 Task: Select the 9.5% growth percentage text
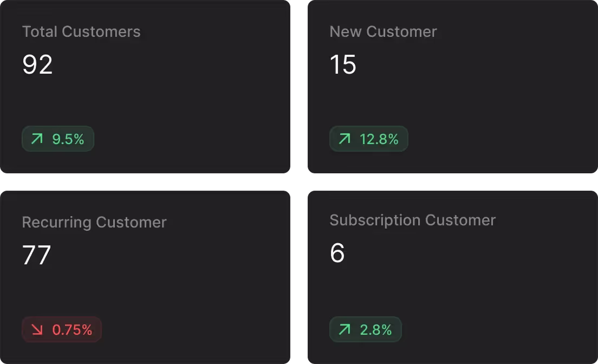pos(68,139)
